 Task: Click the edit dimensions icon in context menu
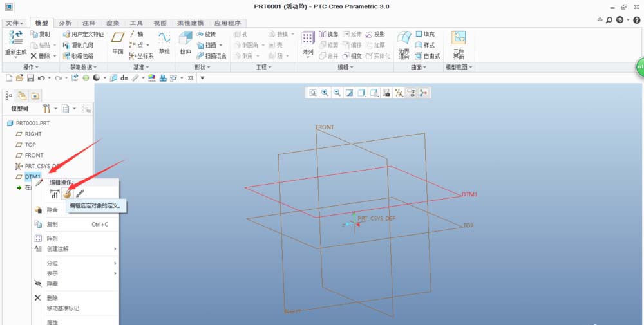55,194
